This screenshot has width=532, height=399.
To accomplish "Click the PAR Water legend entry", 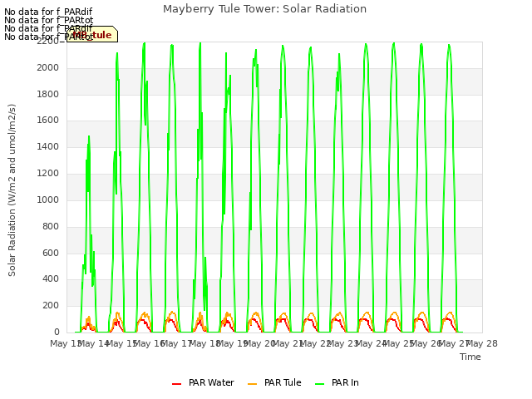I will coord(203,382).
